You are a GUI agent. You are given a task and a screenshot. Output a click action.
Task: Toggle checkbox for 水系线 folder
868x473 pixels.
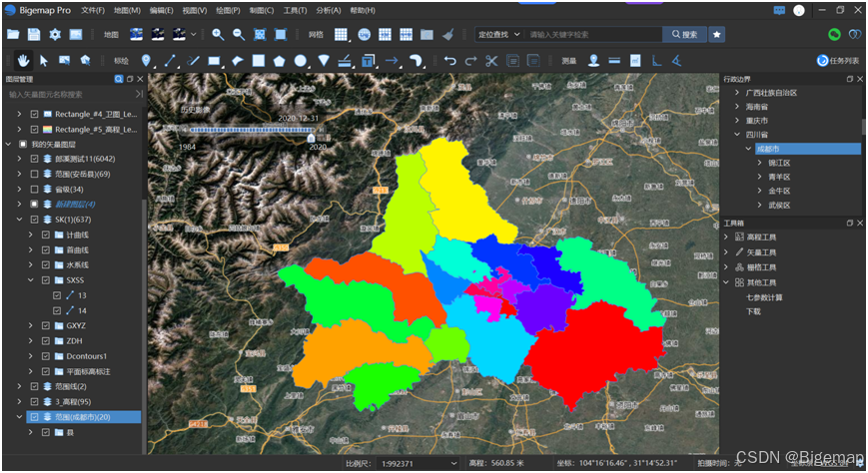(46, 265)
